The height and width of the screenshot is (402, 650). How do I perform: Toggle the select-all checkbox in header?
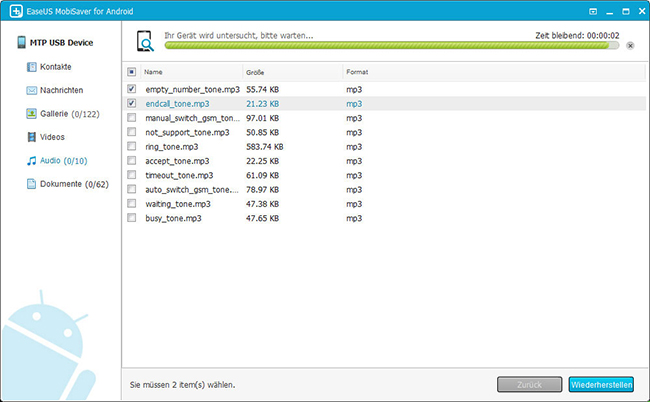(x=132, y=72)
